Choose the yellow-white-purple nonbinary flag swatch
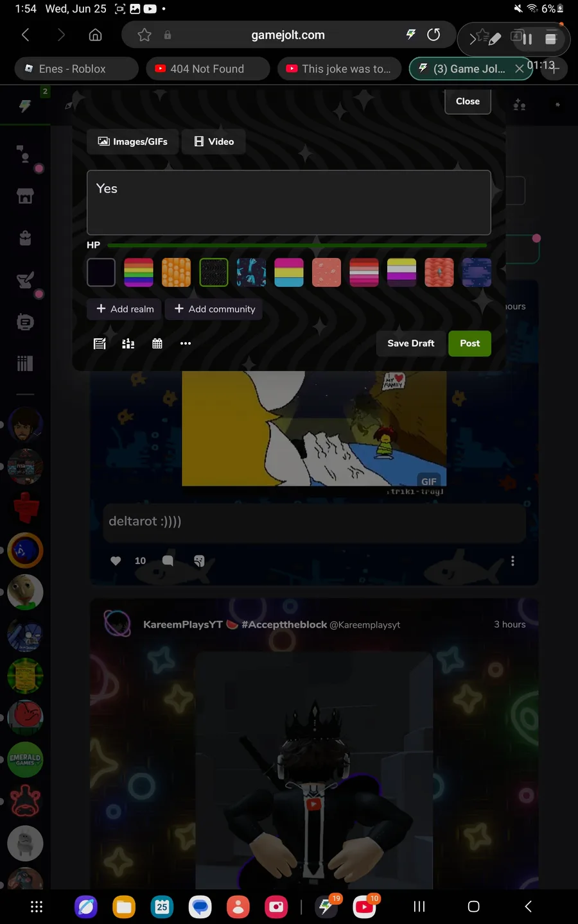Screen dimensions: 578x924 [x=401, y=273]
